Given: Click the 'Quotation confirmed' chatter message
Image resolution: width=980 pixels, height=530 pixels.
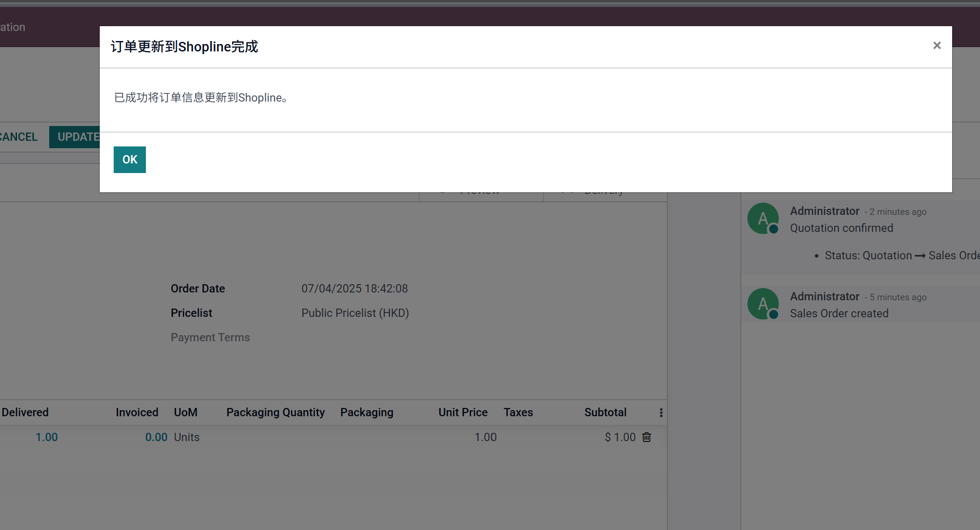Looking at the screenshot, I should [x=841, y=228].
